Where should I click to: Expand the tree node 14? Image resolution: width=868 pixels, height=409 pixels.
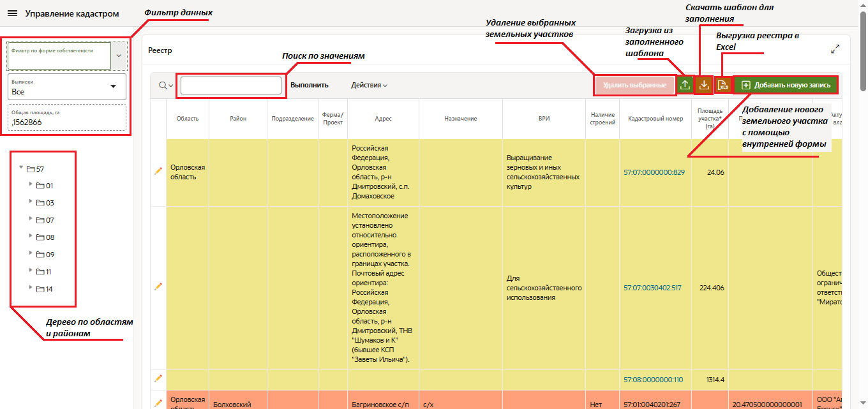click(30, 288)
